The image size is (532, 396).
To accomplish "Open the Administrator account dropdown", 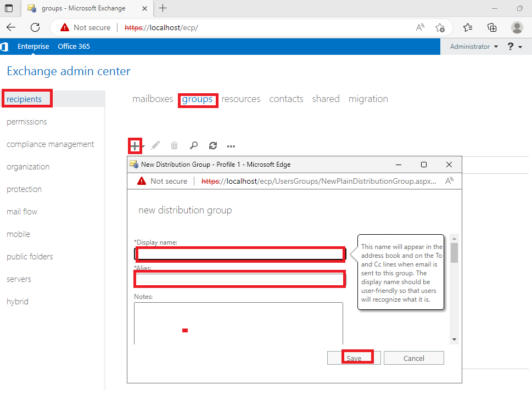I will [473, 47].
